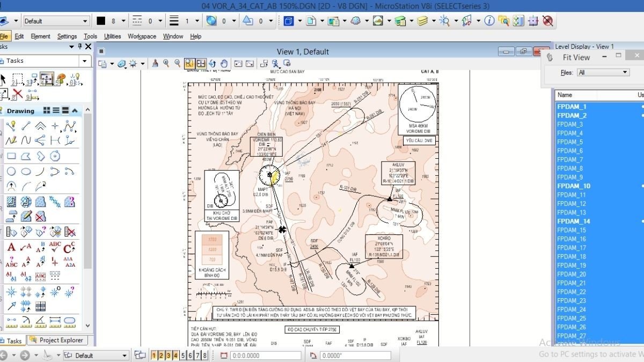Open the Element menu
Screen dimensions: 644x362
click(x=40, y=36)
